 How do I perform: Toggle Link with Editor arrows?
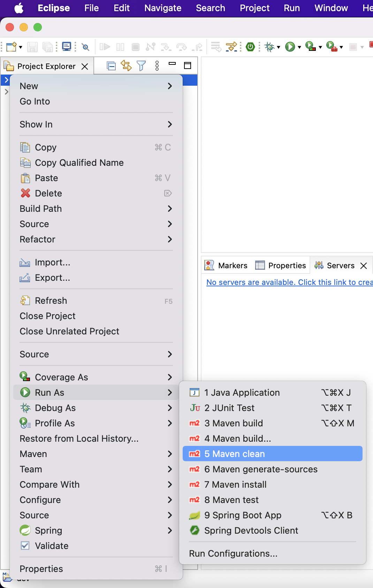point(126,65)
